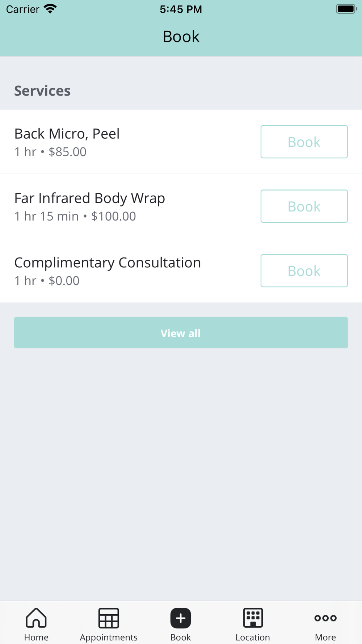Viewport: 362px width, 644px height.
Task: Book the Complimentary Consultation
Action: point(304,271)
